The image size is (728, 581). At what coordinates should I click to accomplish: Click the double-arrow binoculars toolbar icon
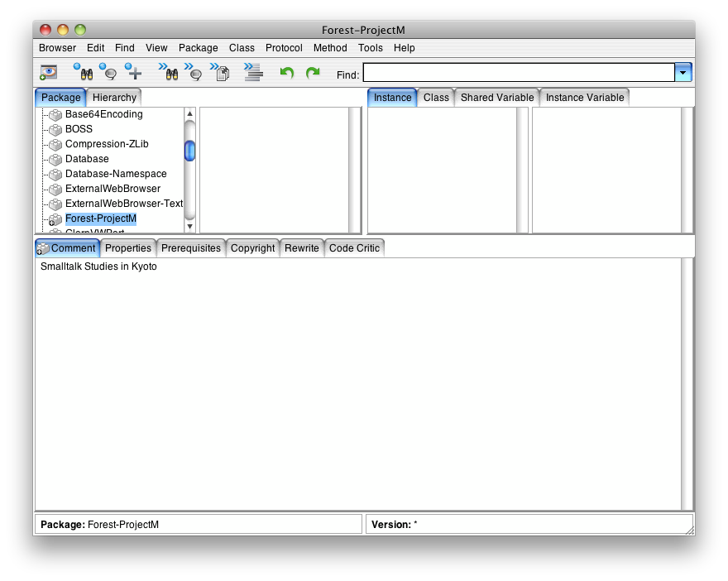click(x=168, y=71)
